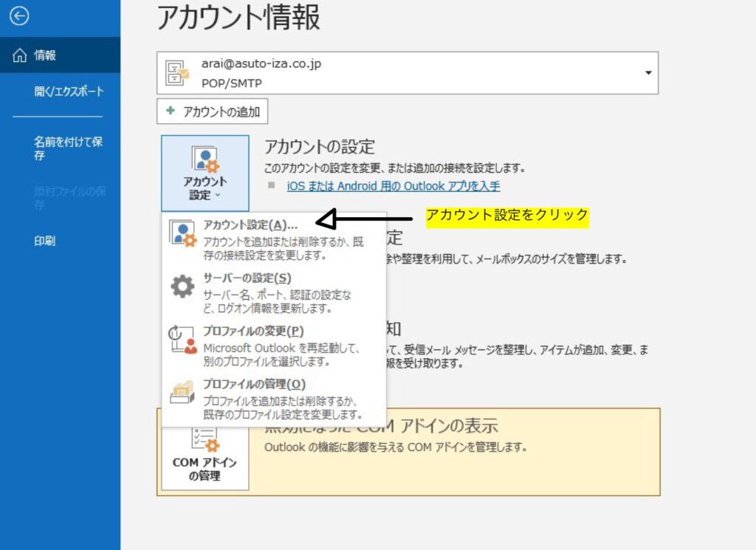Screen dimensions: 756x550
Task: Select プロファイルの変更(P) menu item
Action: [x=252, y=331]
